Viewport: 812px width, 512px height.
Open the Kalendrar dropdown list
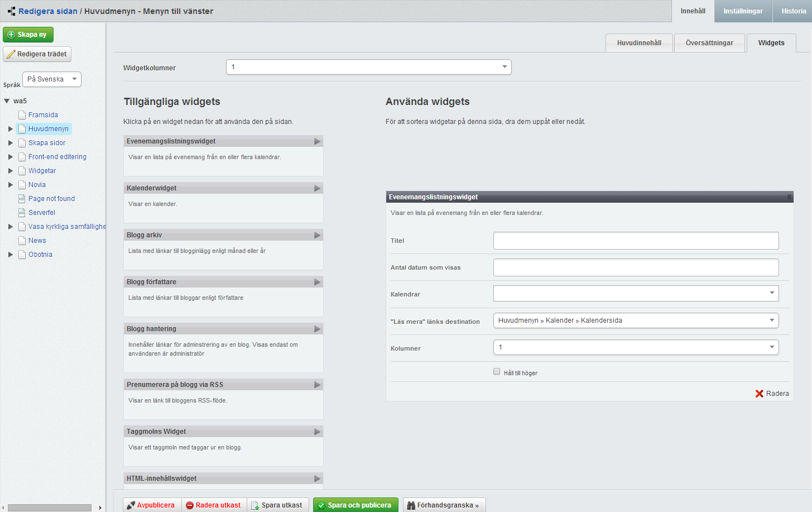coord(636,294)
